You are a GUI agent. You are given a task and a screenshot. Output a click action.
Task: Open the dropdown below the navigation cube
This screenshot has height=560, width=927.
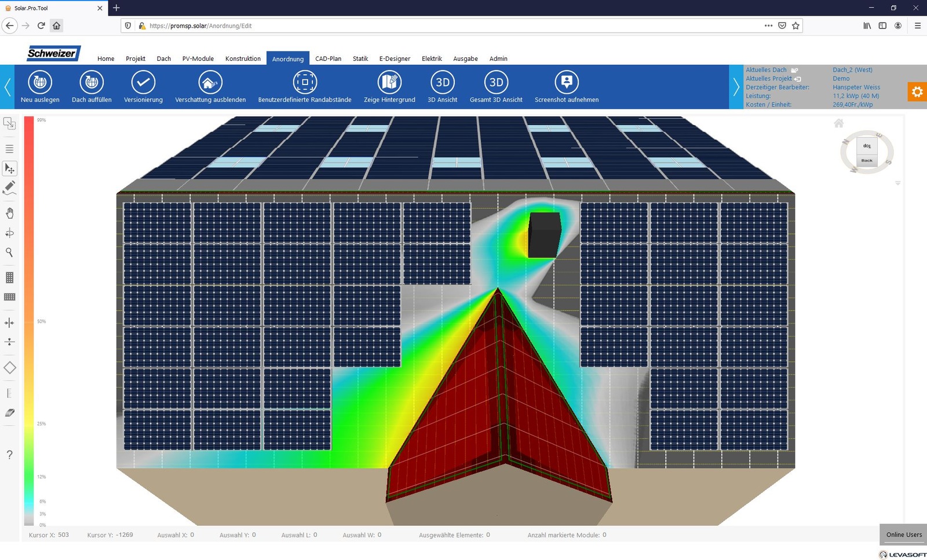(897, 182)
